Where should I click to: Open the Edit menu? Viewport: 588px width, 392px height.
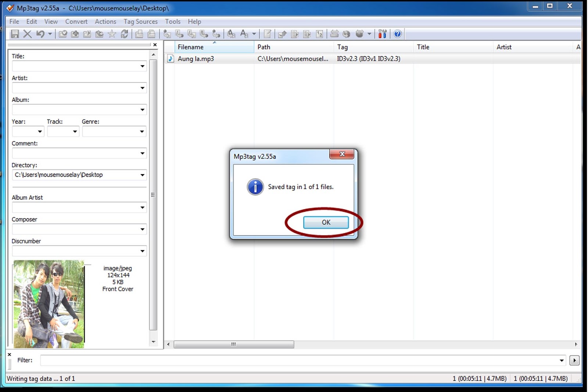32,21
